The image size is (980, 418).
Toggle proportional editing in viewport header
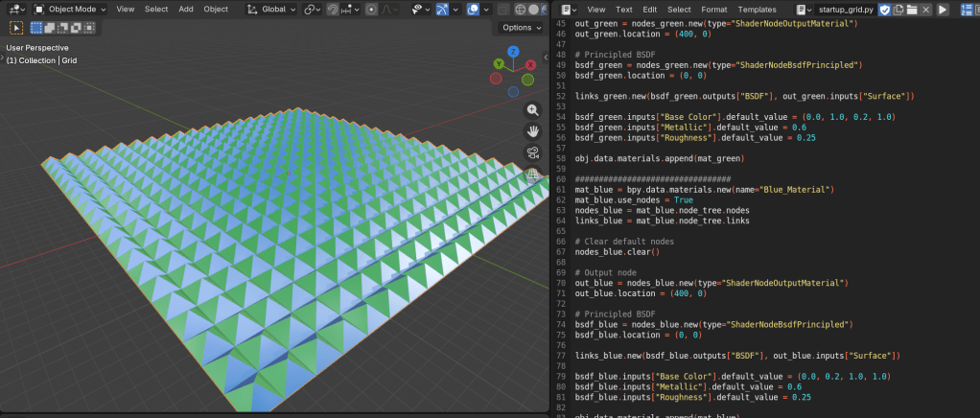tap(371, 10)
